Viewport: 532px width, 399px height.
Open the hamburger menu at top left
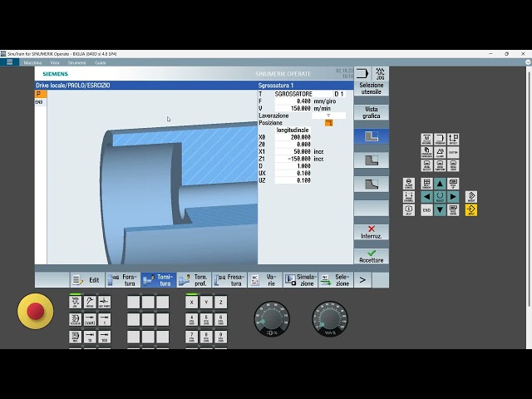click(9, 62)
